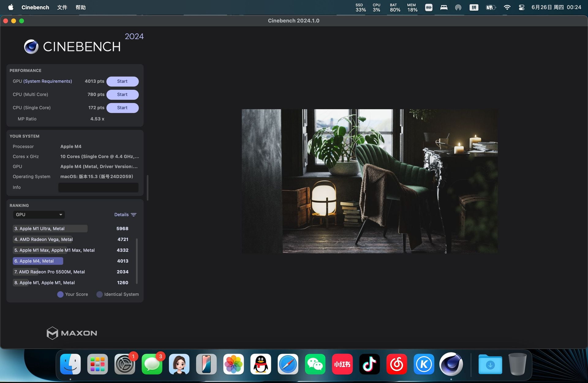The image size is (588, 383).
Task: Click the ranking list scrollbar
Action: 137,261
